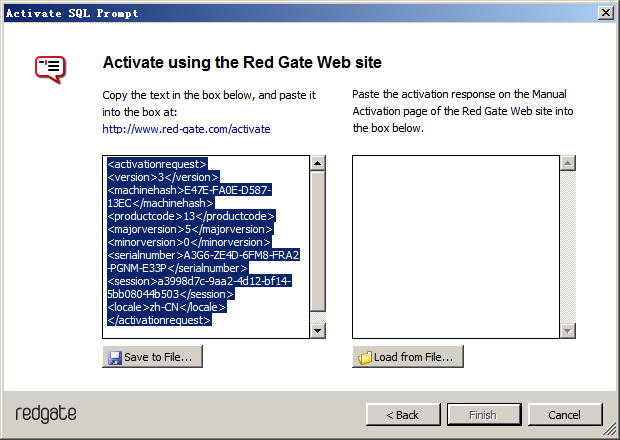Viewport: 620px width, 440px height.
Task: Close the Activate SQL Prompt dialog
Action: point(606,13)
